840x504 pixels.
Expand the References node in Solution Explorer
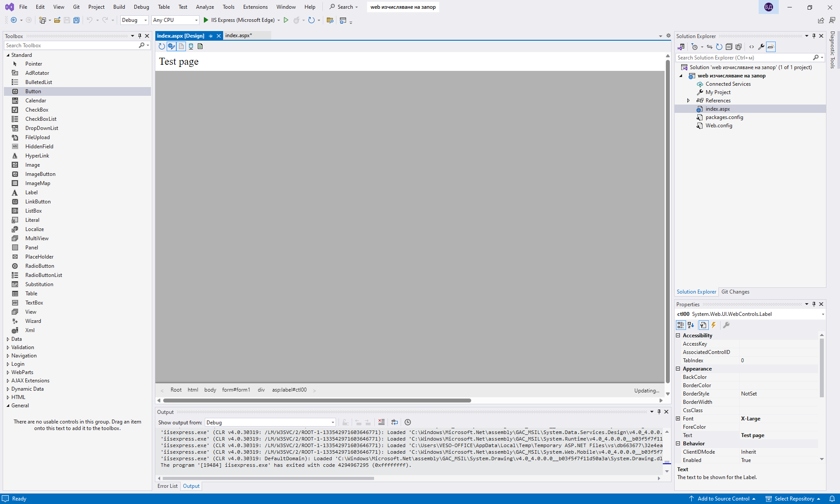click(688, 101)
